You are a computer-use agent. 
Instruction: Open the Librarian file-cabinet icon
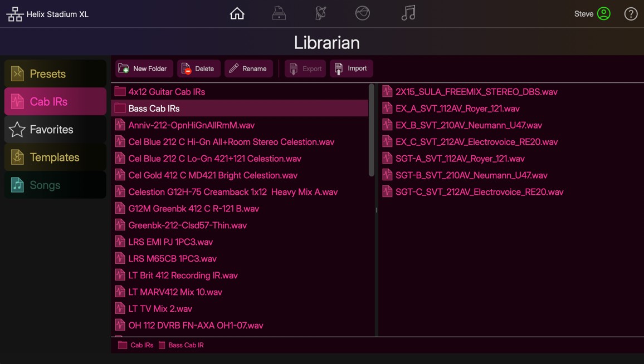(x=279, y=13)
